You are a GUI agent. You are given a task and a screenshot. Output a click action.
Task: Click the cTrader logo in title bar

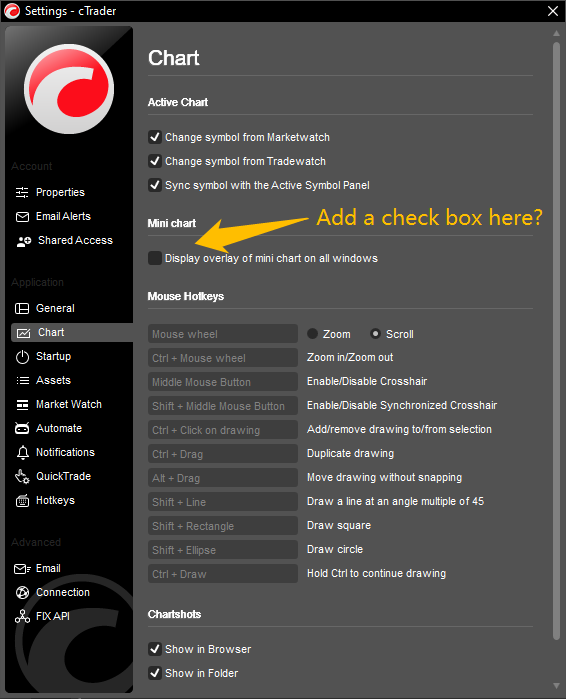[12, 11]
